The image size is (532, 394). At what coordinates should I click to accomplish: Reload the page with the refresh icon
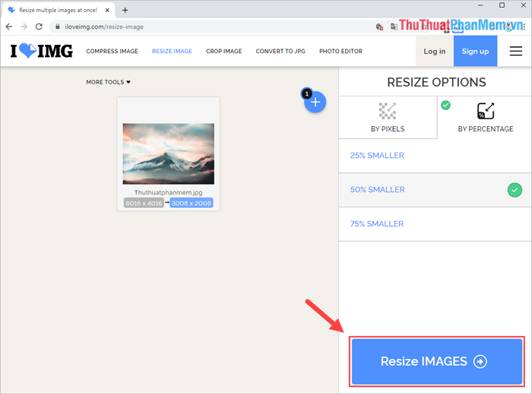(x=39, y=27)
